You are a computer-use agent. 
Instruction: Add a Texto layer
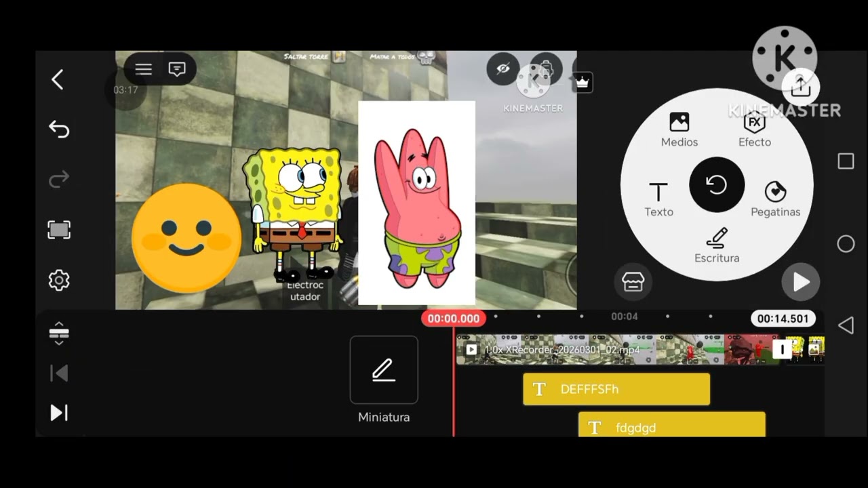point(658,200)
